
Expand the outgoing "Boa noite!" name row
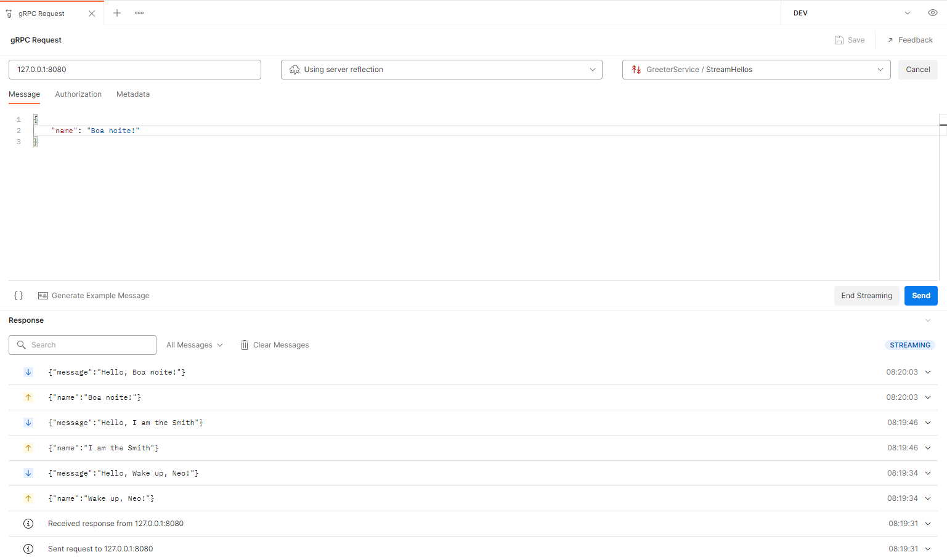click(x=928, y=397)
